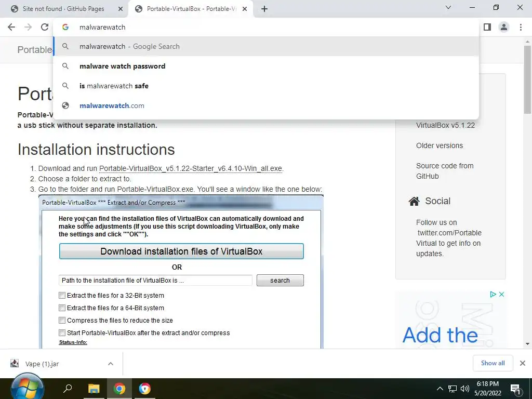Switch to the Portable-VirtualBox tab
Image resolution: width=532 pixels, height=399 pixels.
pos(191,9)
